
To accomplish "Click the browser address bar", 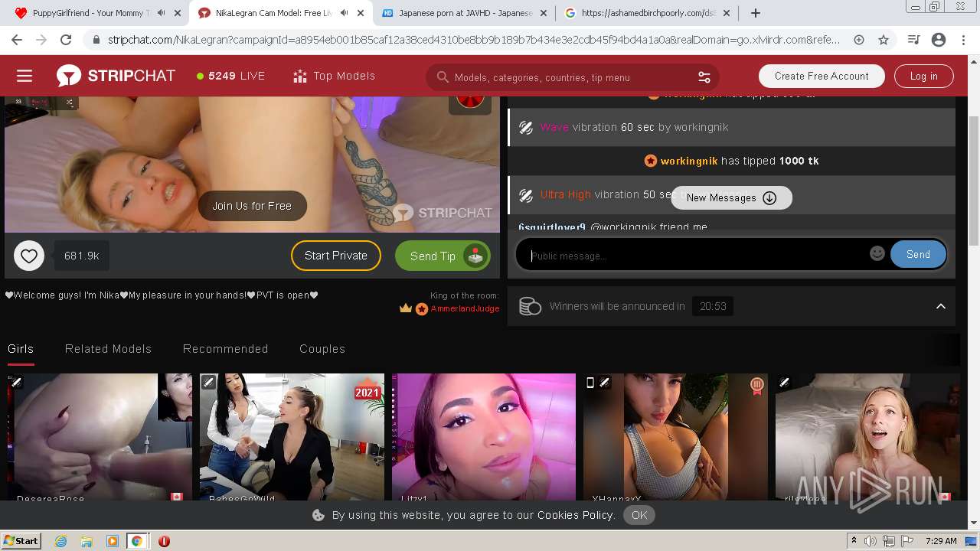I will (475, 40).
